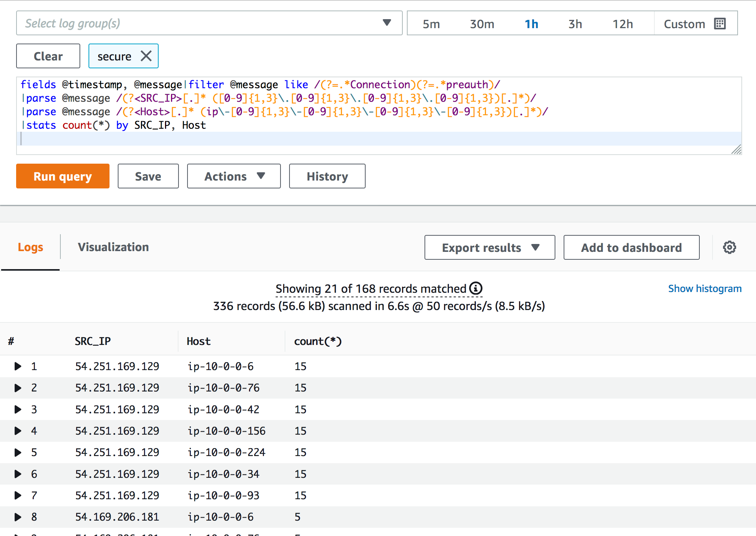This screenshot has height=536, width=756.
Task: Open the Select log group(s) dropdown
Action: 209,23
